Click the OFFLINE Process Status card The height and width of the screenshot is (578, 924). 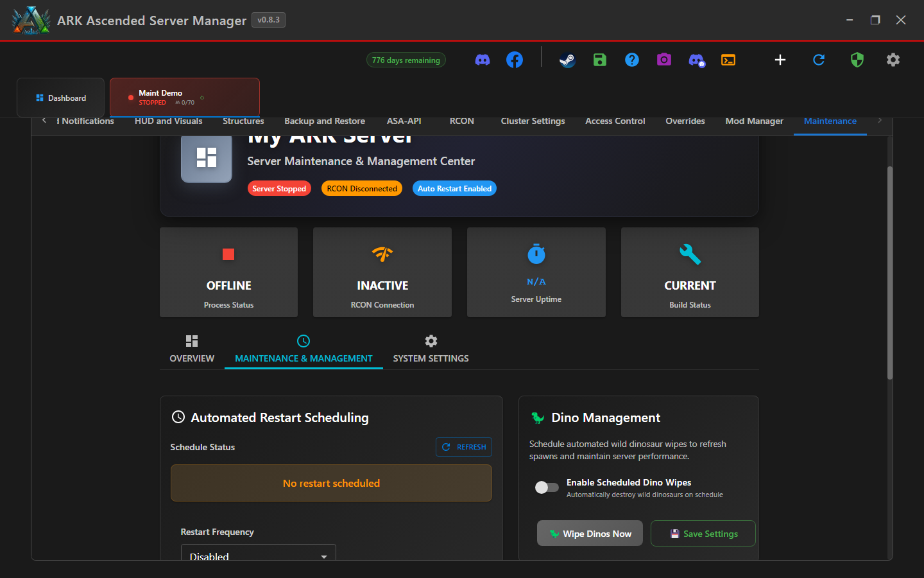tap(228, 272)
